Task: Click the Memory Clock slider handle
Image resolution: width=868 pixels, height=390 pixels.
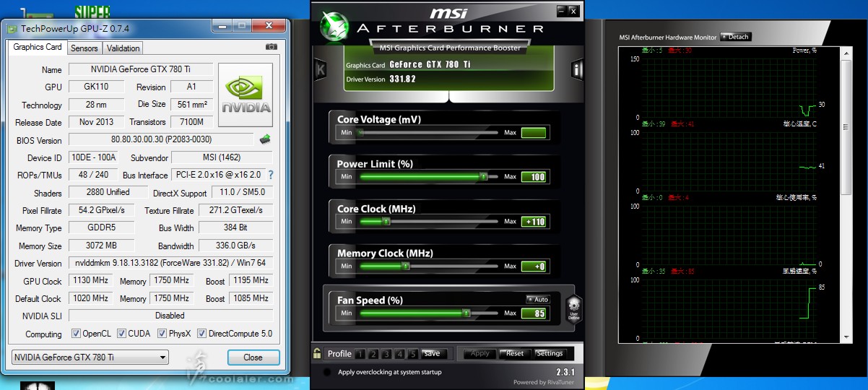Action: point(406,266)
